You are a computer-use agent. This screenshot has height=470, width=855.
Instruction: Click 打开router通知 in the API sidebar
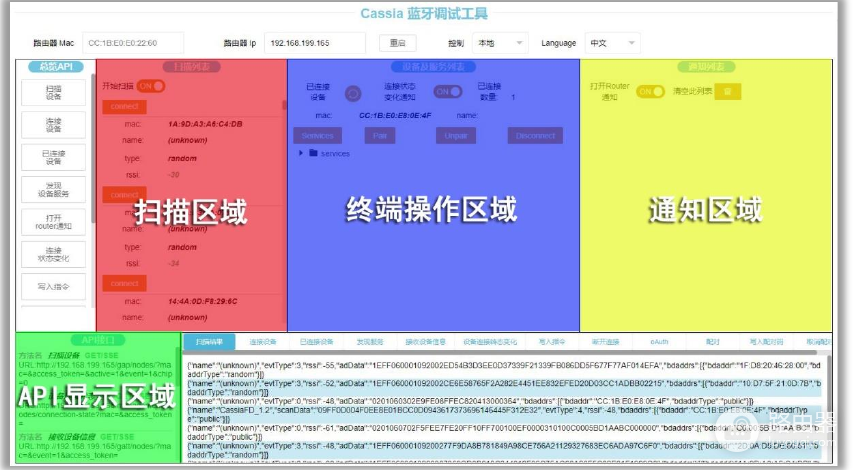(53, 222)
